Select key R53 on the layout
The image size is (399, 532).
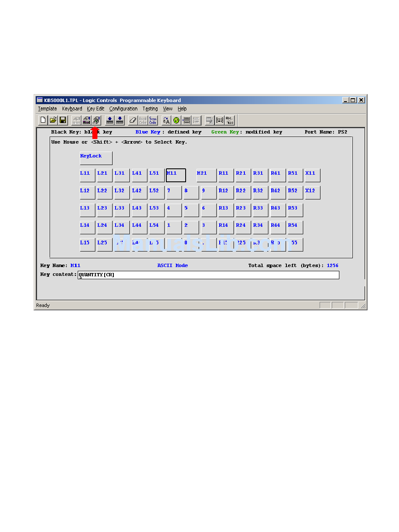(295, 210)
